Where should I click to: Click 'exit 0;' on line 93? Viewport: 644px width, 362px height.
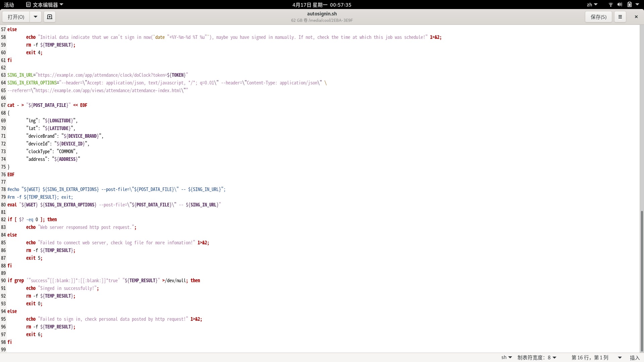34,304
